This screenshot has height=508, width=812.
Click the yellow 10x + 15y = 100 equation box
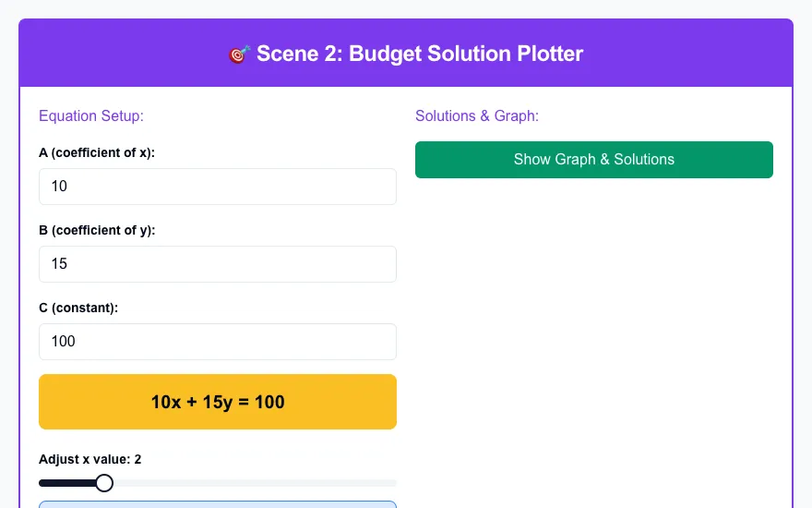(x=218, y=402)
